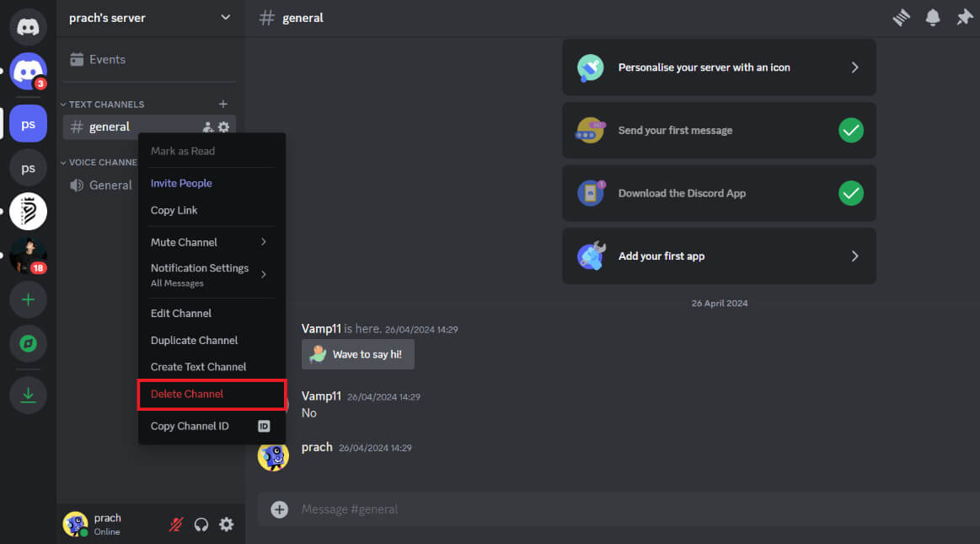Image resolution: width=980 pixels, height=544 pixels.
Task: Click the ID icon beside Copy Channel ID
Action: click(x=264, y=427)
